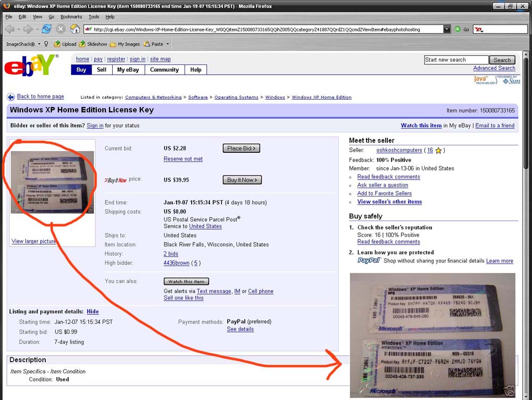
Task: Click the Stop loading icon
Action: pos(61,29)
